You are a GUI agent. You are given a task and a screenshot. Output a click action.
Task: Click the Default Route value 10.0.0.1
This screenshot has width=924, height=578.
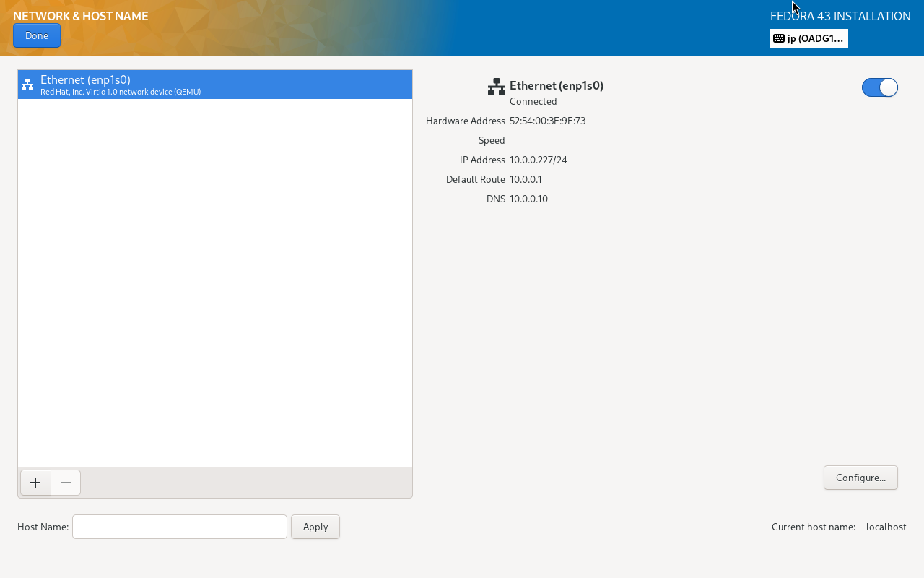point(526,179)
